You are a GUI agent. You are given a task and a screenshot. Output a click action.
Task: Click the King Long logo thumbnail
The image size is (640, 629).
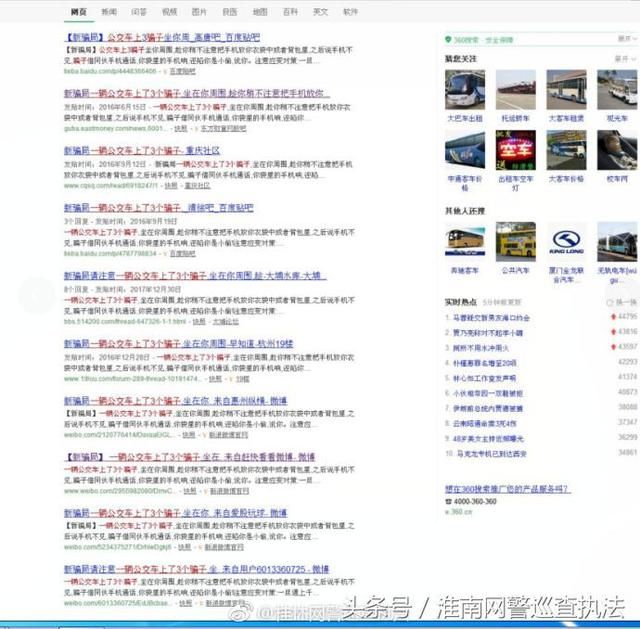pyautogui.click(x=566, y=241)
